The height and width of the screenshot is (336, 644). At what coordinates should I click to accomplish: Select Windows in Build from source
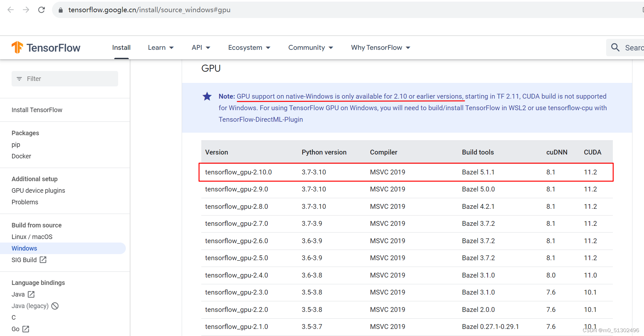(x=24, y=248)
